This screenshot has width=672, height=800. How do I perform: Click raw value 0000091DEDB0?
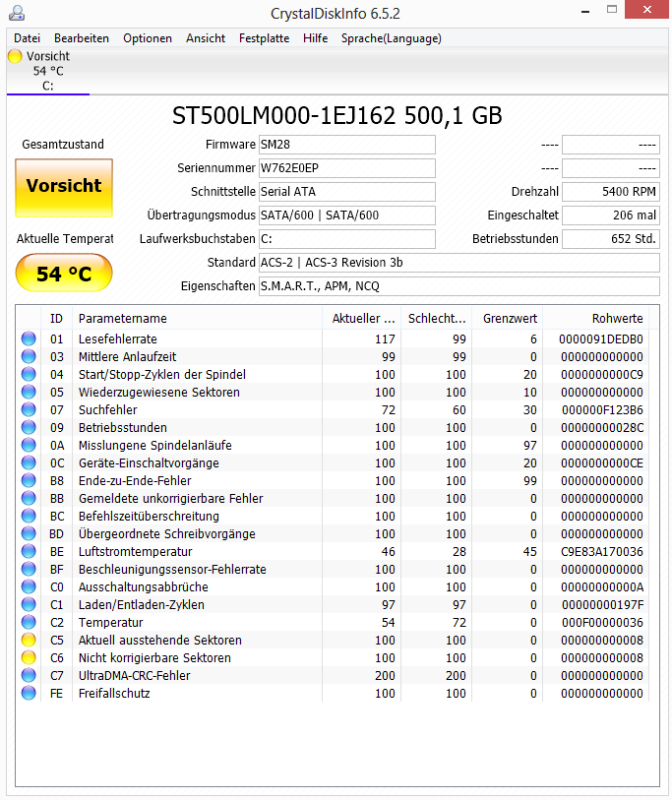(x=600, y=338)
